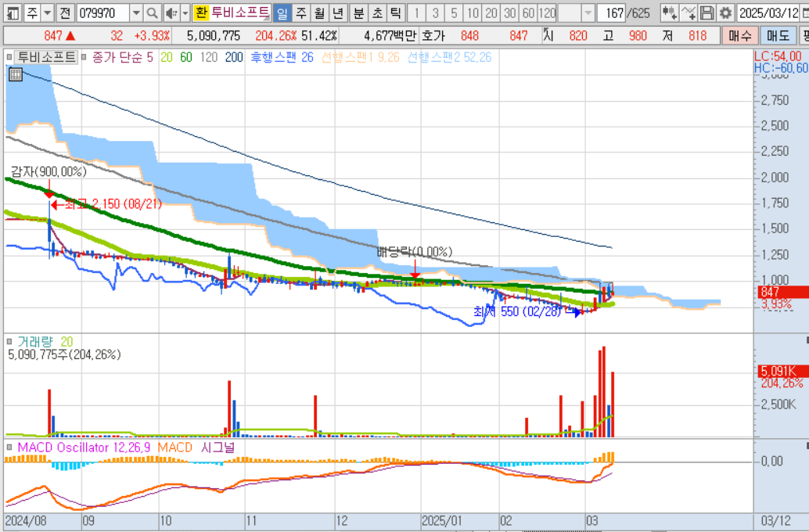Click the 종가 단순 5 moving average legend
The height and width of the screenshot is (532, 809).
123,57
